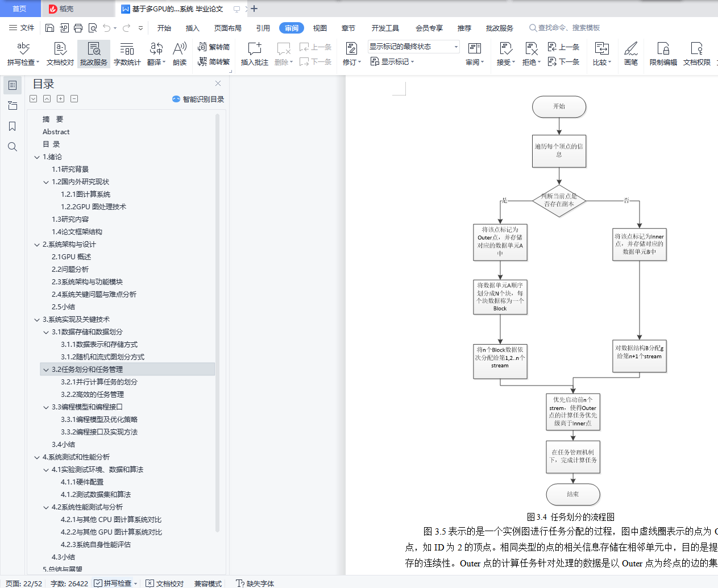718x588 pixels.
Task: Open the Show Markup dropdown
Action: tap(392, 61)
